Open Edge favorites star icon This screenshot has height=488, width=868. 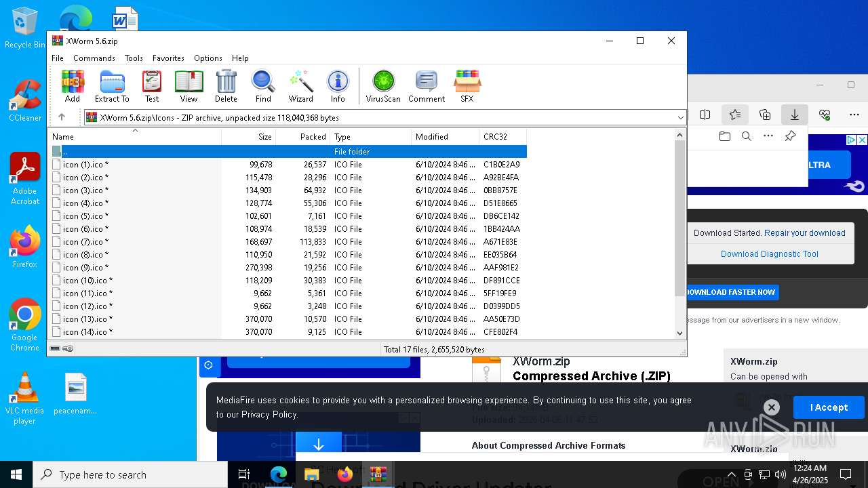coord(734,115)
